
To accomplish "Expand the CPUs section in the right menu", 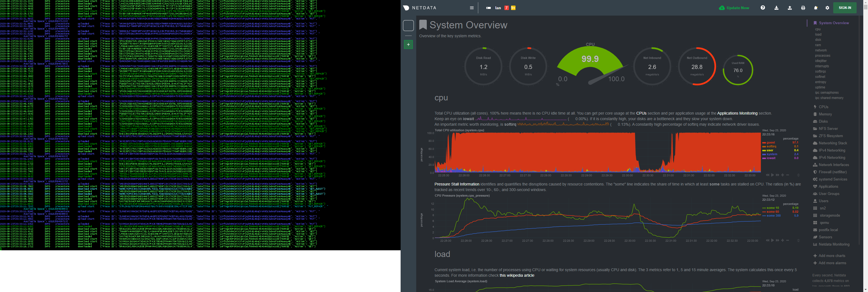I will click(x=823, y=107).
